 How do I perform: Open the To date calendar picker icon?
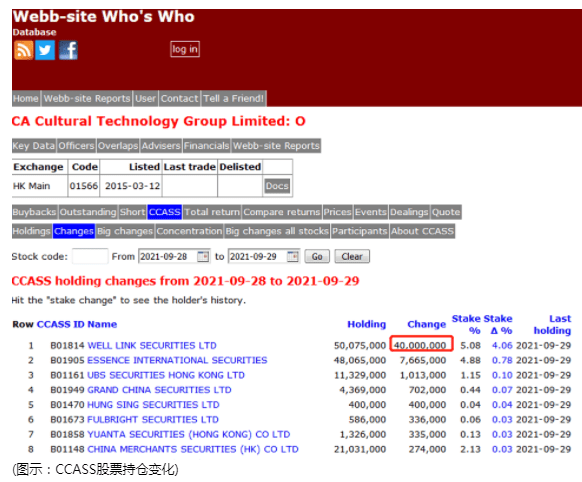(x=293, y=256)
